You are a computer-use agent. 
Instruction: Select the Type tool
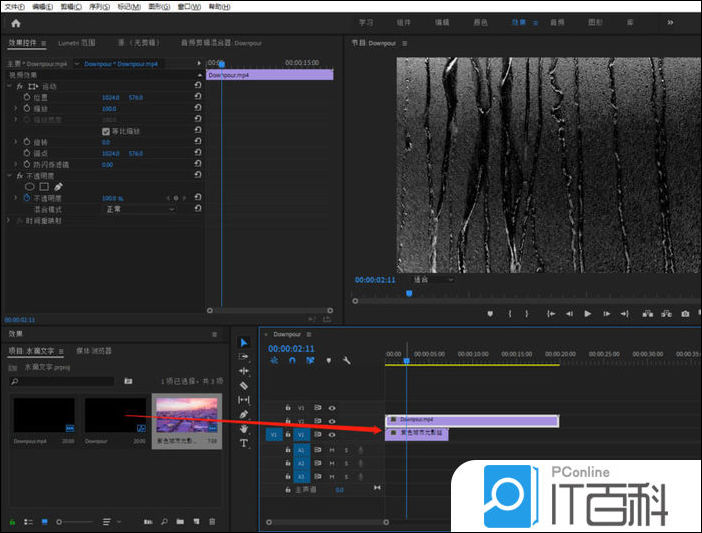pyautogui.click(x=243, y=443)
